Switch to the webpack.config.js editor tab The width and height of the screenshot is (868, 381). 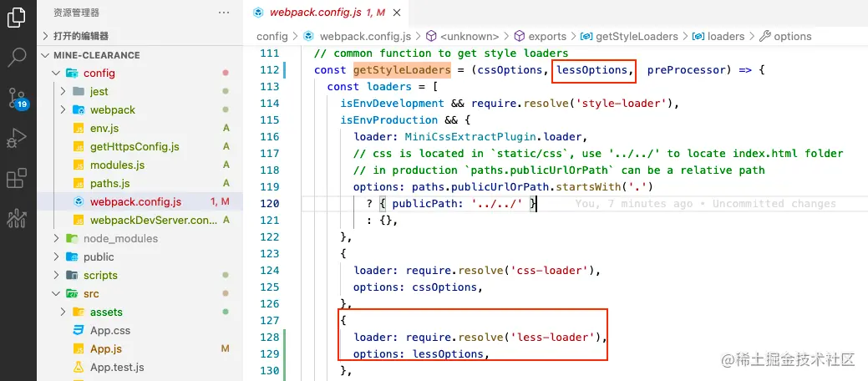click(x=327, y=13)
